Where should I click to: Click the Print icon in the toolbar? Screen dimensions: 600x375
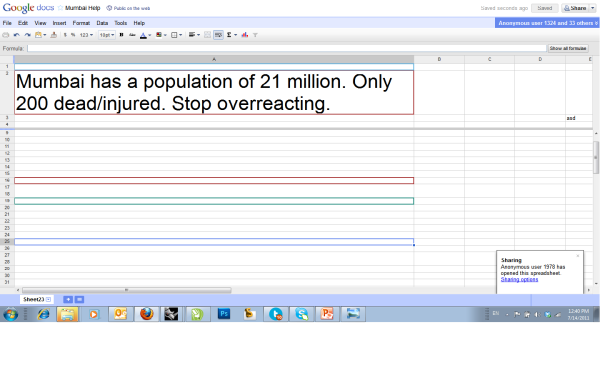(x=6, y=35)
